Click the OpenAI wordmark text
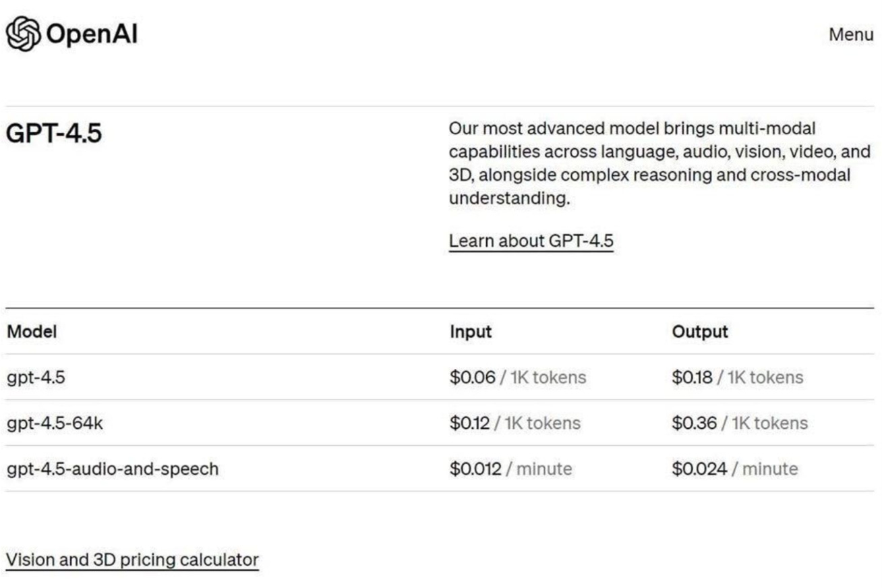 [x=91, y=34]
